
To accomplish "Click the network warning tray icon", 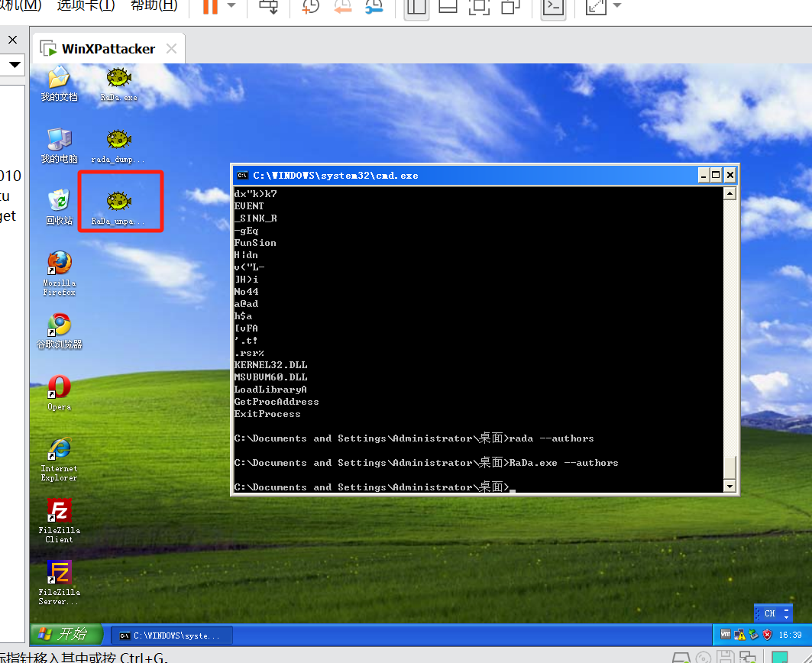I will coord(739,635).
